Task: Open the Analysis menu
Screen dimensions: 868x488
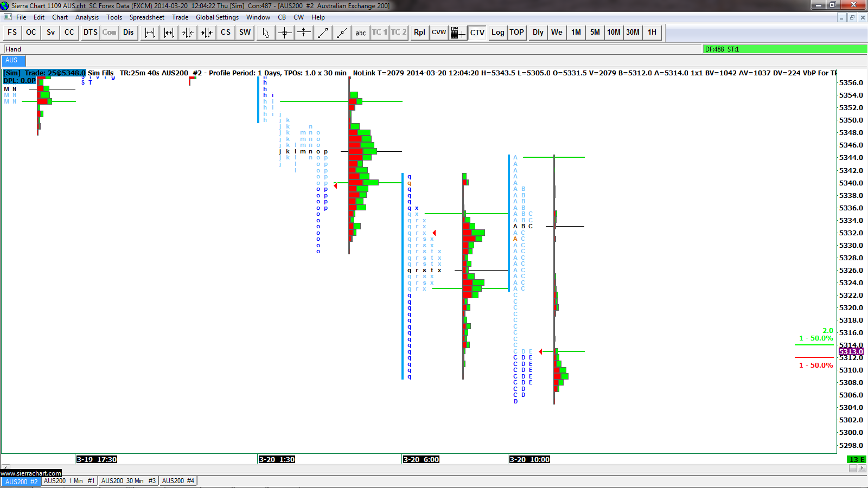Action: [87, 17]
